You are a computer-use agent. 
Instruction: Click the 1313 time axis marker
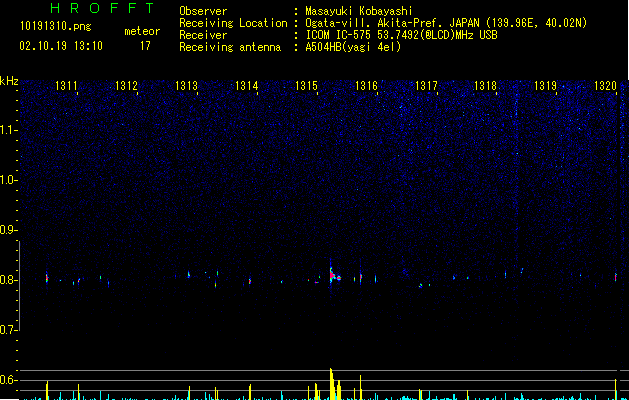(x=187, y=86)
